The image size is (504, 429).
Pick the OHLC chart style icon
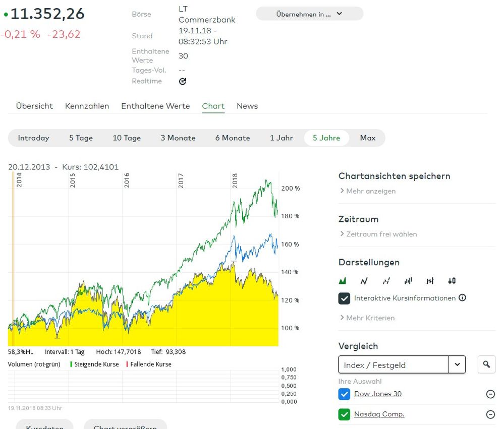point(430,281)
